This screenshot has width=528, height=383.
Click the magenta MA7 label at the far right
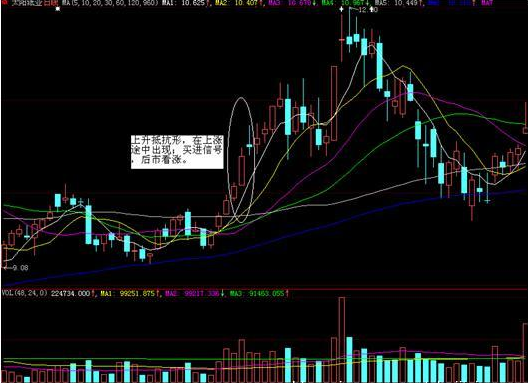(487, 3)
